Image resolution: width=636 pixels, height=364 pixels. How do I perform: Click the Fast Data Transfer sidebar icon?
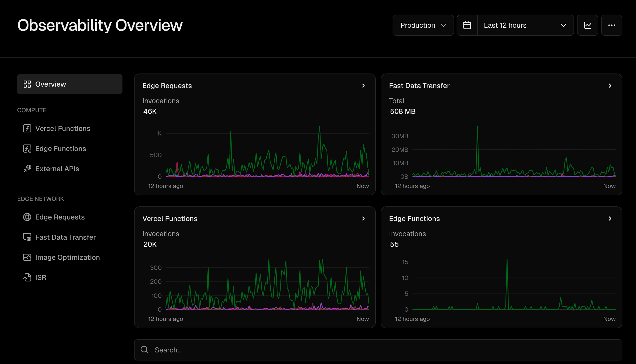point(27,237)
